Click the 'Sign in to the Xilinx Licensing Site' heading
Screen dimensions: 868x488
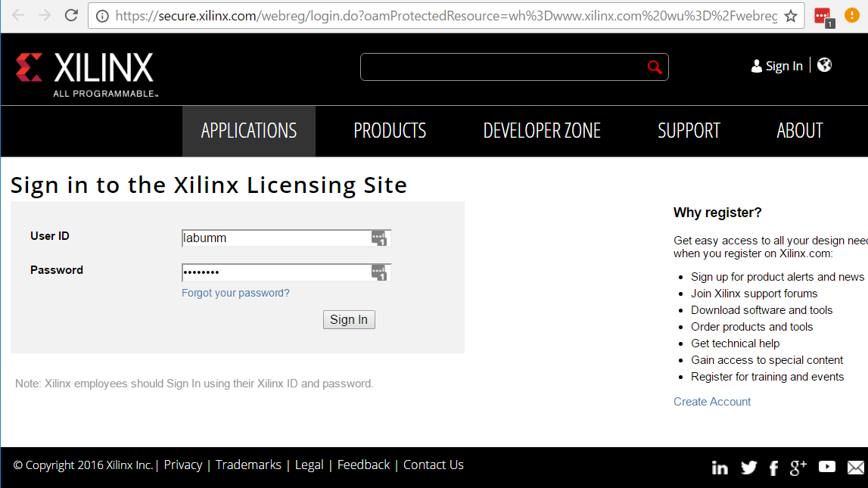(209, 185)
